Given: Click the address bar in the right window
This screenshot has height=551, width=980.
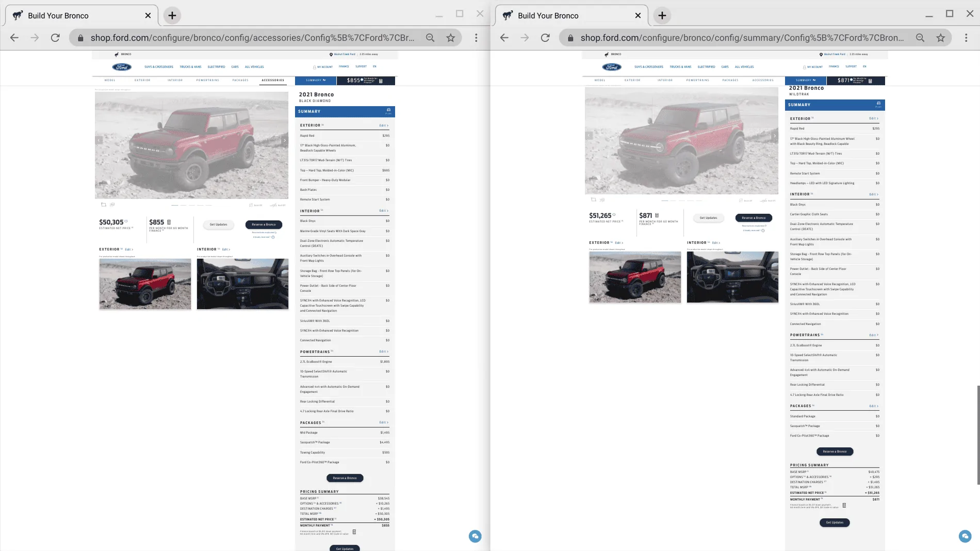Looking at the screenshot, I should (742, 38).
